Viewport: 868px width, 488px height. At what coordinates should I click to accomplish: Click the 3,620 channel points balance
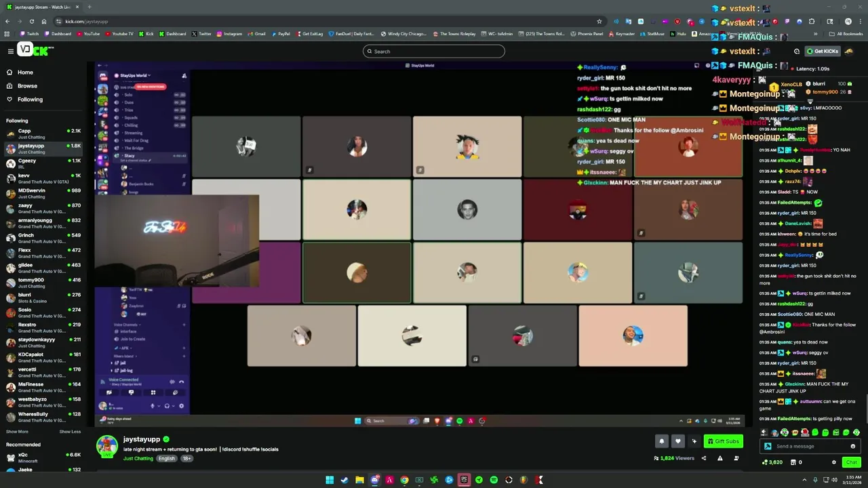(773, 462)
